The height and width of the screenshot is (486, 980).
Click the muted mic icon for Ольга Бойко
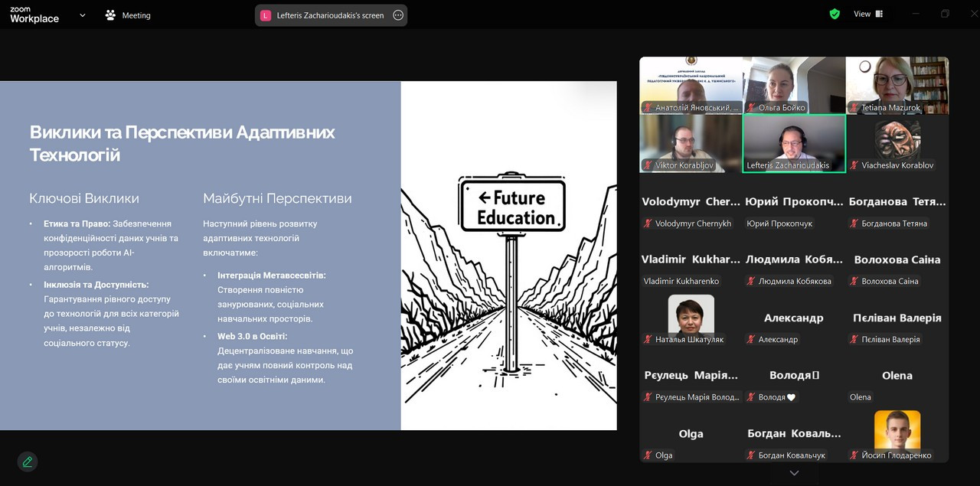(751, 108)
